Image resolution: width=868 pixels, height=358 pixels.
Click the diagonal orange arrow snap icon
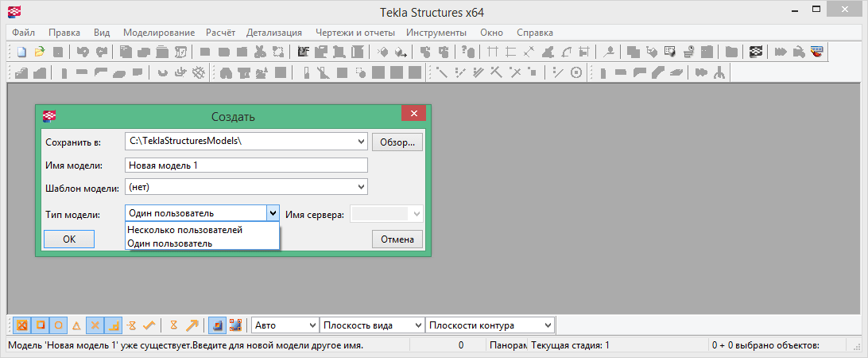coord(192,325)
